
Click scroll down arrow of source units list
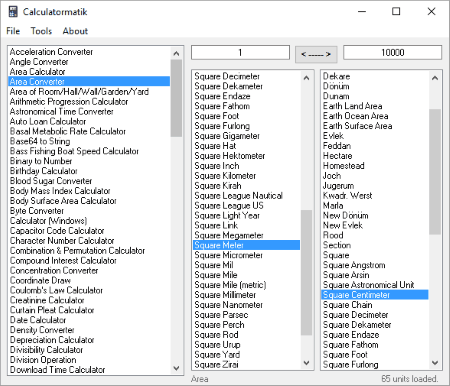coord(306,362)
